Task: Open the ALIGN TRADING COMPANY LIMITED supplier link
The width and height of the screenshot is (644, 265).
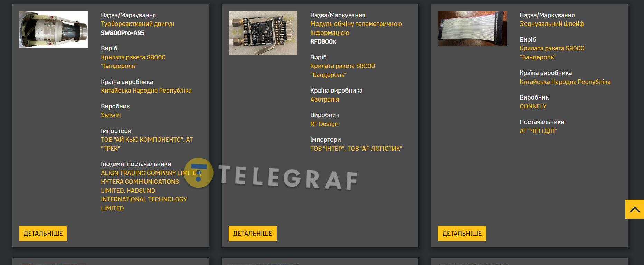Action: [151, 173]
